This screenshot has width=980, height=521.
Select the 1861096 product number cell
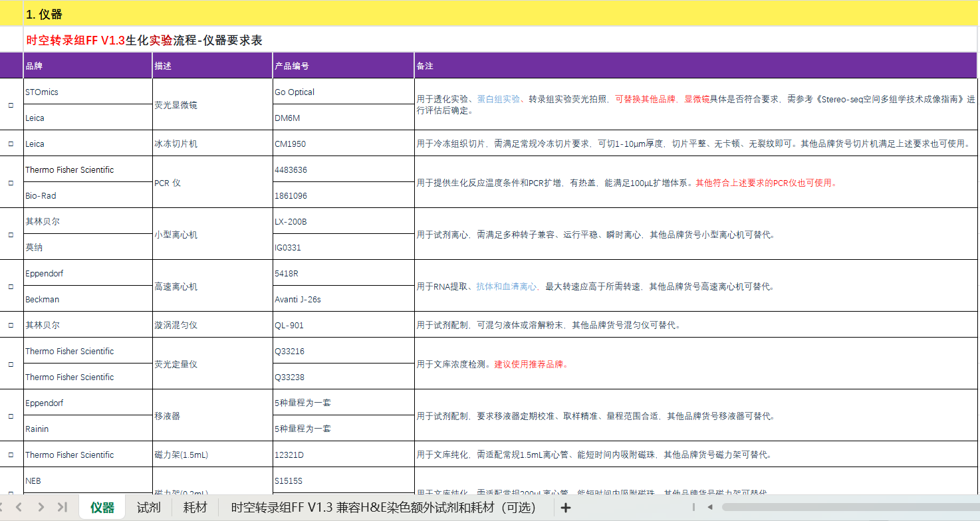tap(343, 195)
